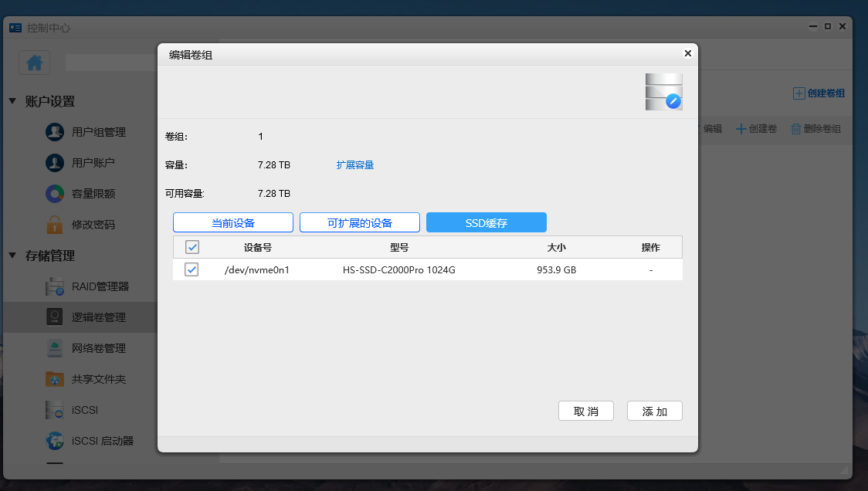
Task: Uncheck the /dev/nvme0n1 device checkbox
Action: [x=192, y=271]
